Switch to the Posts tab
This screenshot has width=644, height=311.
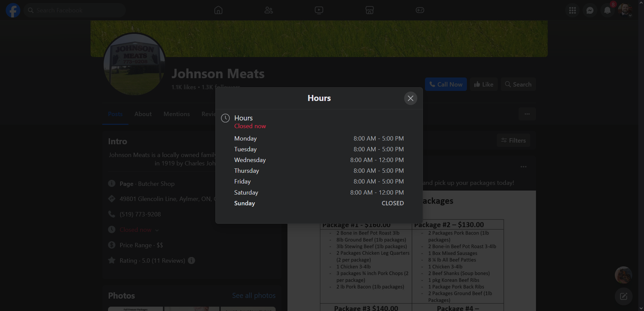[115, 114]
